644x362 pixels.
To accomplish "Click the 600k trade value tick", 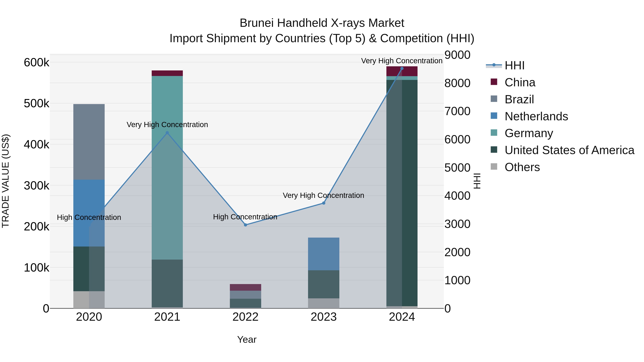I will pyautogui.click(x=36, y=62).
